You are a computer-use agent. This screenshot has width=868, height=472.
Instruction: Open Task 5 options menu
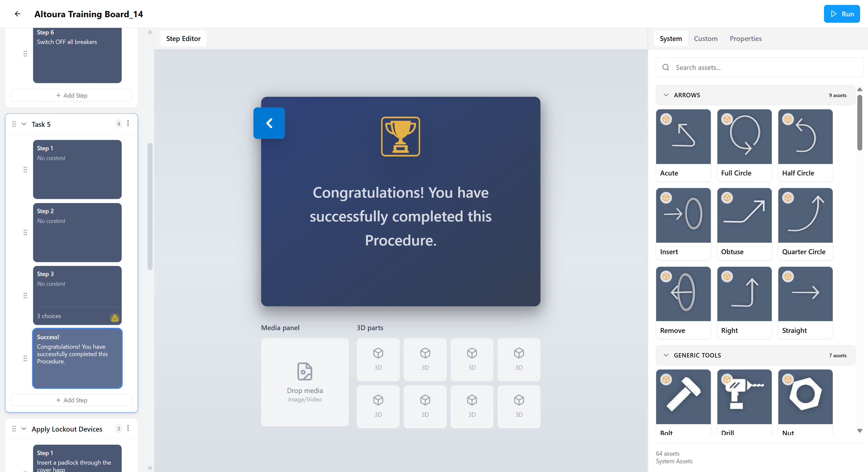coord(128,124)
